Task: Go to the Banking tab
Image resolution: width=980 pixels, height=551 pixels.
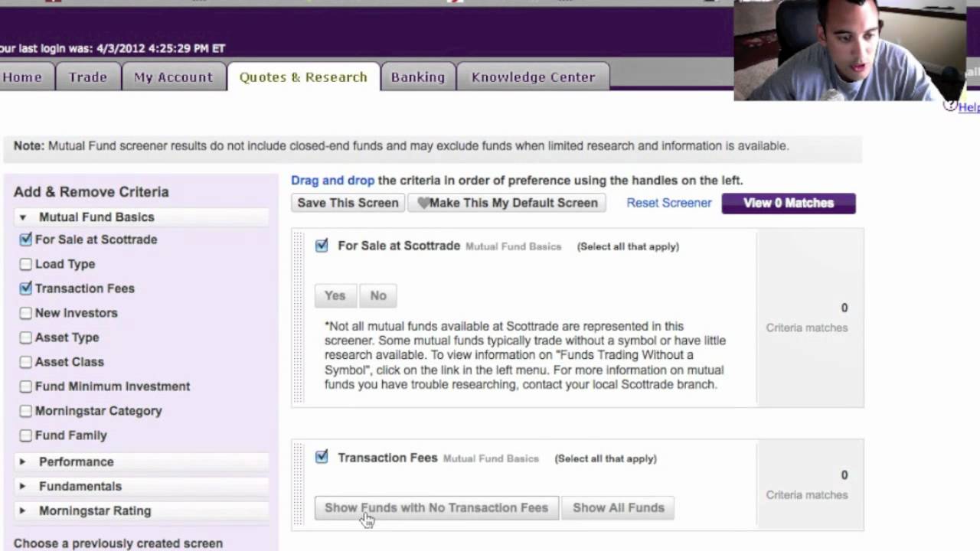Action: pyautogui.click(x=418, y=77)
